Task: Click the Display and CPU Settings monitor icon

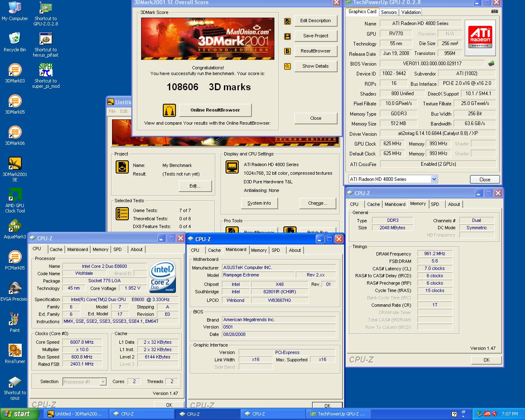Action: tap(232, 167)
